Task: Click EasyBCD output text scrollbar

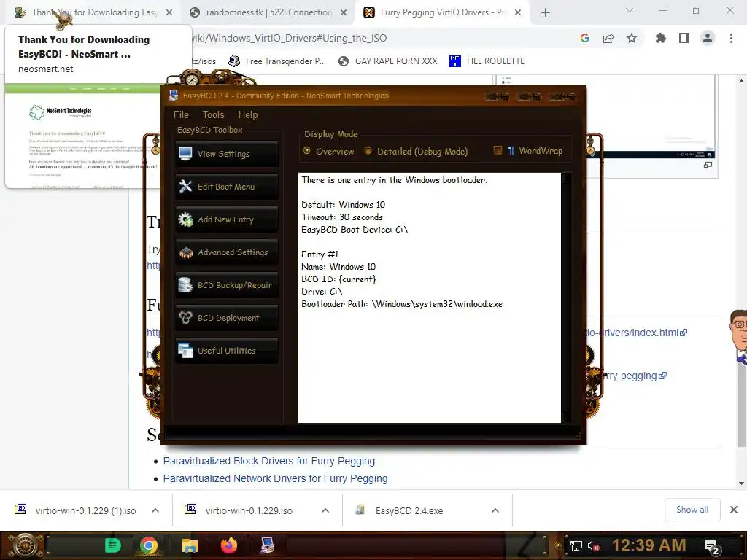Action: tap(566, 297)
